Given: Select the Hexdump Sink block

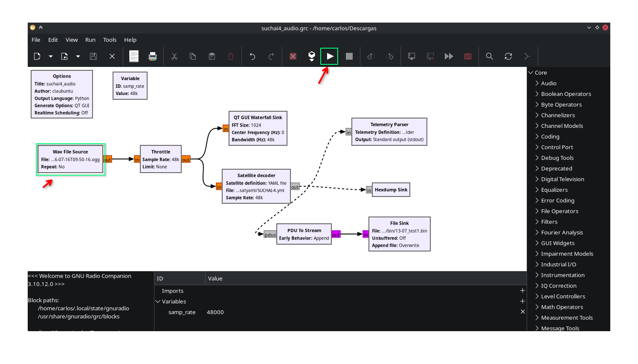Looking at the screenshot, I should coord(391,190).
